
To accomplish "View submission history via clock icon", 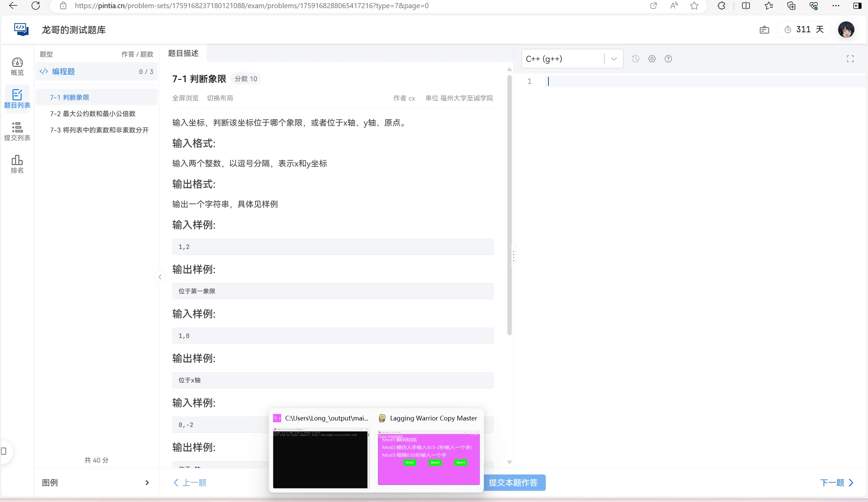I will (x=635, y=58).
